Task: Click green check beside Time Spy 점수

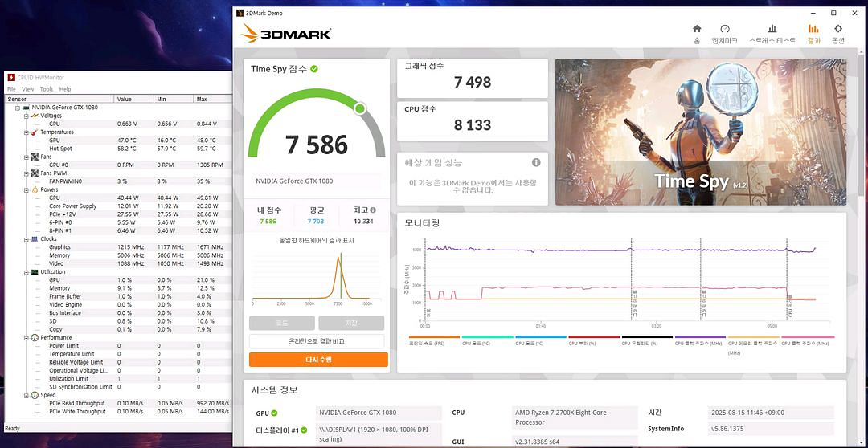Action: pos(314,69)
